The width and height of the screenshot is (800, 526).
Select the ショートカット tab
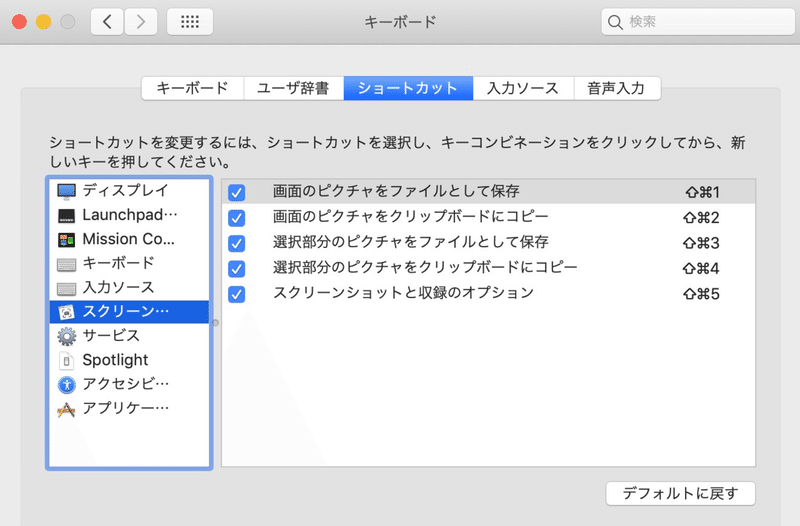point(408,88)
